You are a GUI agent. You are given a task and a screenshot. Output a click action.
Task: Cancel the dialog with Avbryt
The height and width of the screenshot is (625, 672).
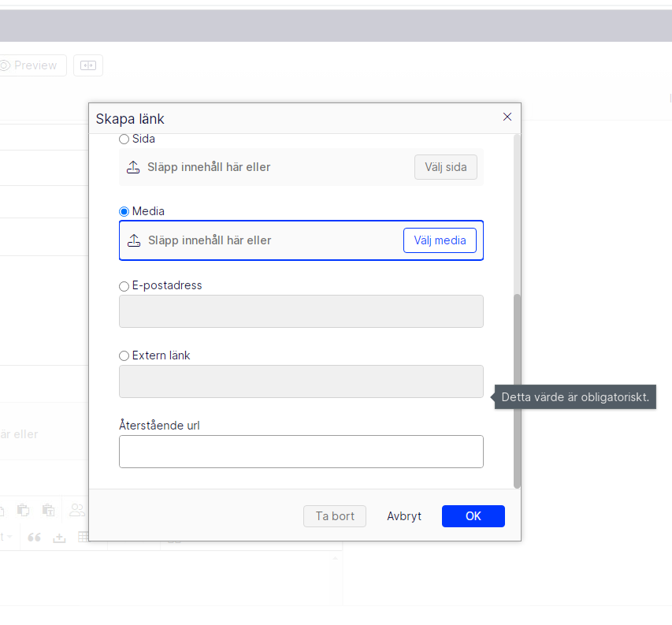[x=404, y=516]
